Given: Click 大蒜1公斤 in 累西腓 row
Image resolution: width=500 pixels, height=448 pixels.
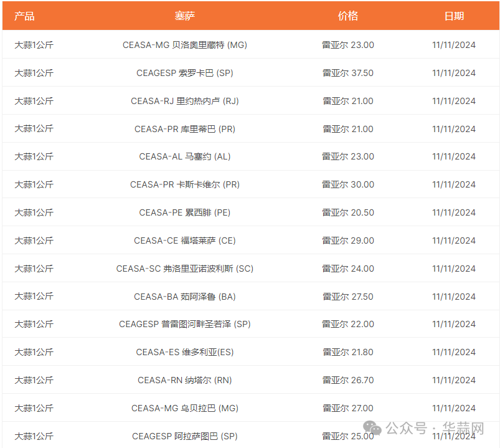Looking at the screenshot, I should (34, 213).
